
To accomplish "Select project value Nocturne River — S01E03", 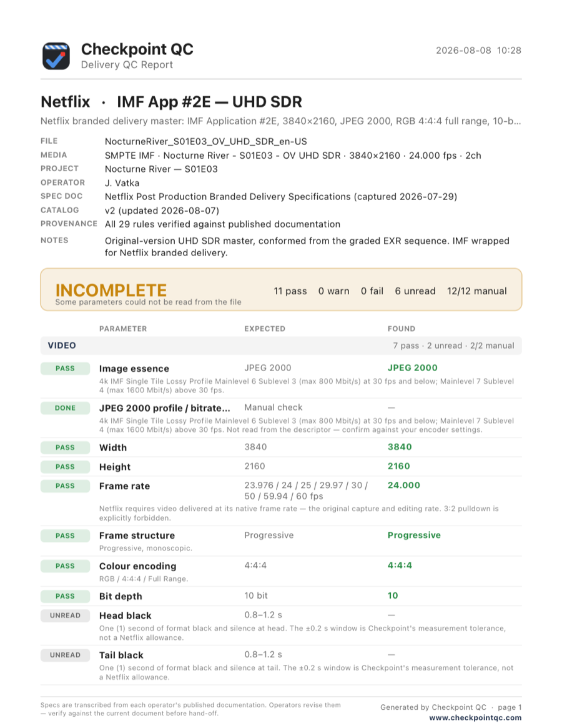I will (x=161, y=169).
